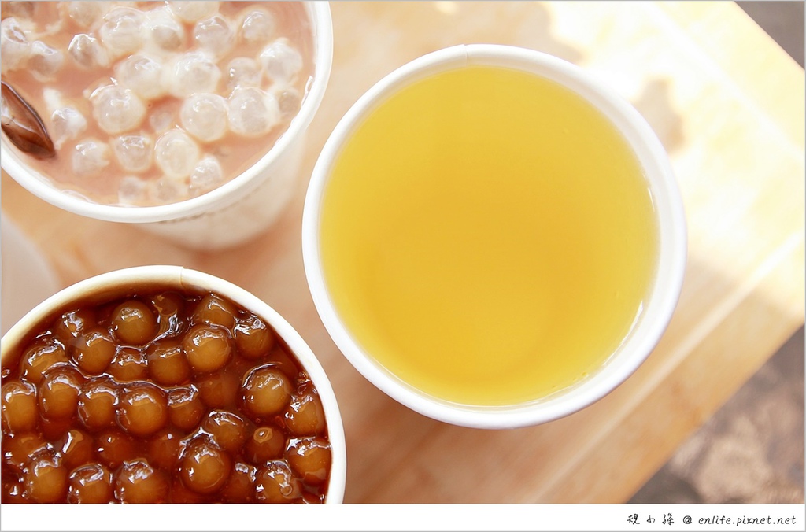The width and height of the screenshot is (806, 532).
Task: Click the brown spoon in the top-left cup
Action: [24, 124]
